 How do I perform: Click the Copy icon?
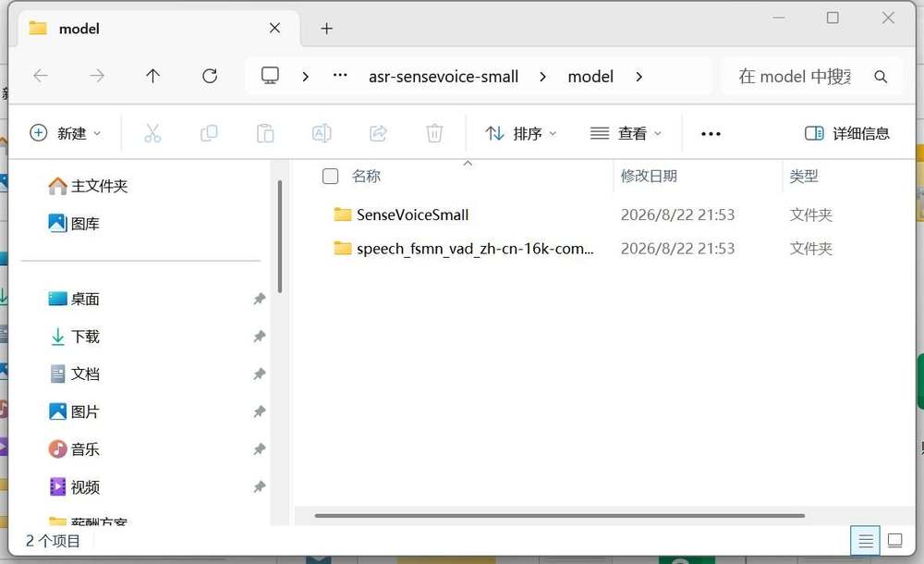[x=209, y=133]
